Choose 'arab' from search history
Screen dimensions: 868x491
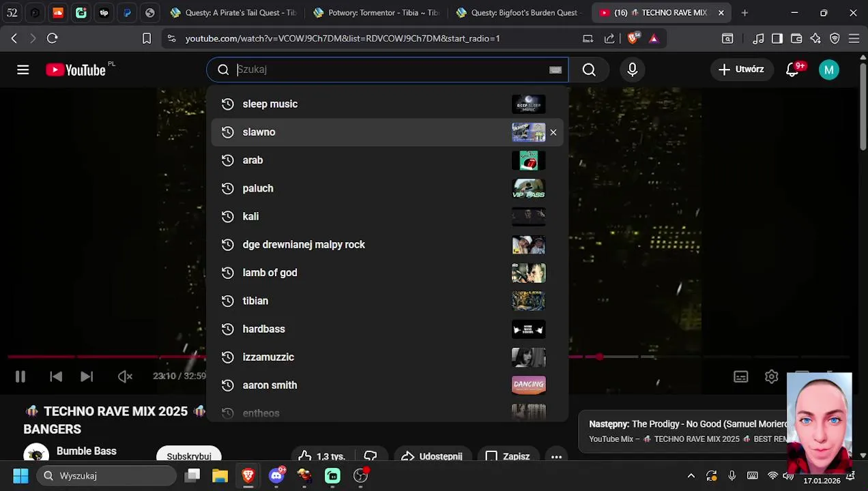coord(388,160)
